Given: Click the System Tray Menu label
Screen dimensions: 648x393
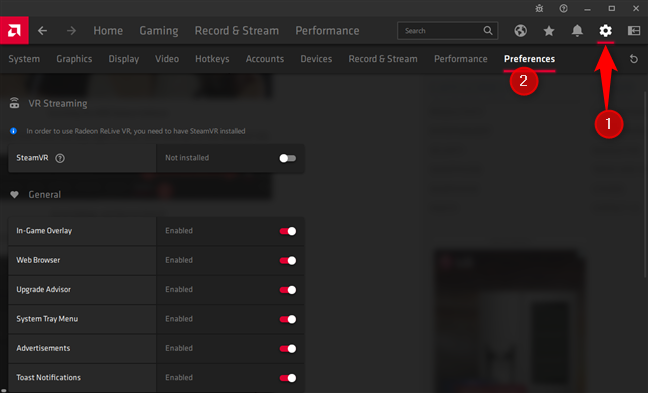Looking at the screenshot, I should (x=47, y=319).
